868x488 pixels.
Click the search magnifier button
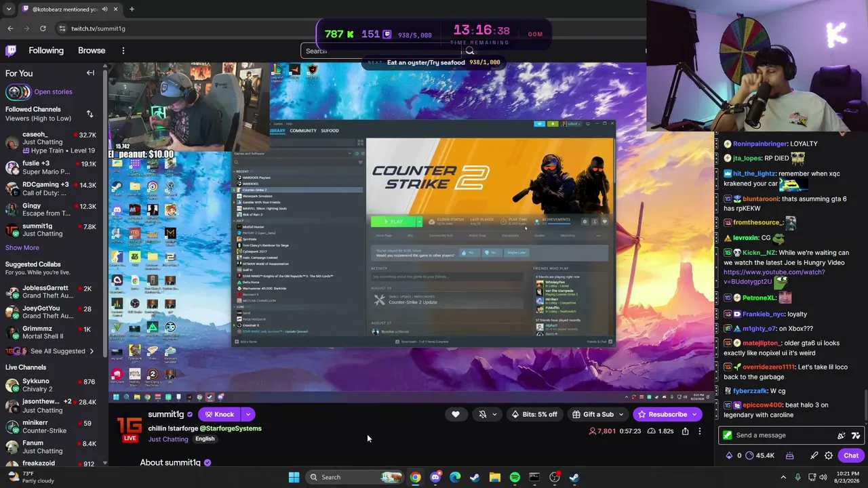470,51
